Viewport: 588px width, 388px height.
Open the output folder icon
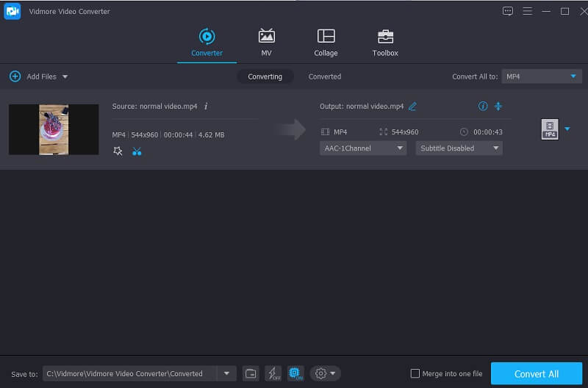(x=251, y=373)
